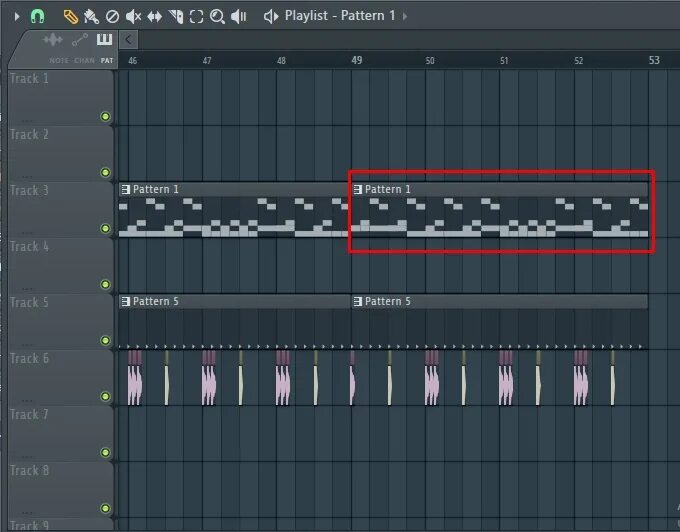Screen dimensions: 680x532
Task: Switch to the NOTE tab
Action: 59,61
